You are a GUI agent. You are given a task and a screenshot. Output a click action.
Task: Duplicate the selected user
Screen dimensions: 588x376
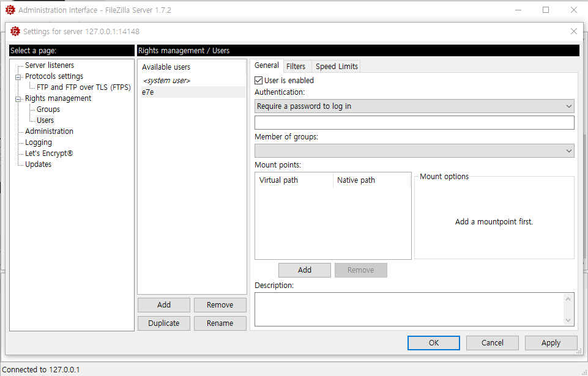click(164, 323)
